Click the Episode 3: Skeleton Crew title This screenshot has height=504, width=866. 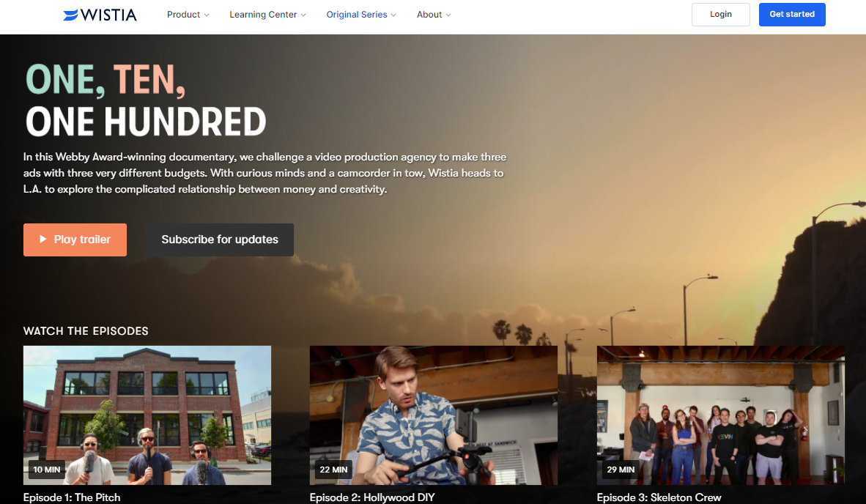point(659,497)
